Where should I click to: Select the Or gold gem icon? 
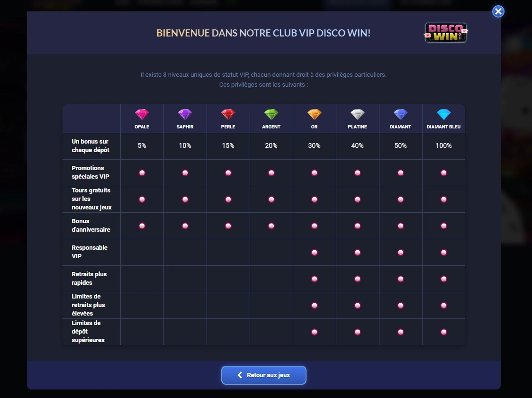pos(314,114)
